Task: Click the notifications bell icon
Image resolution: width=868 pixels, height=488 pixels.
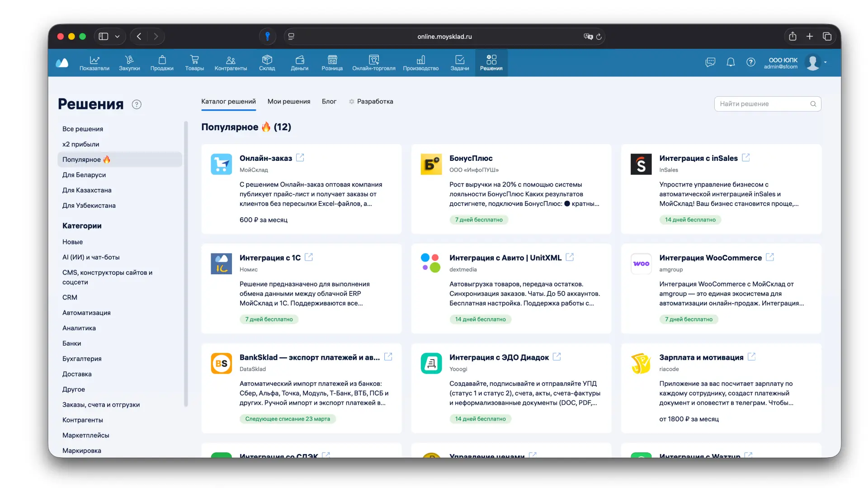Action: pyautogui.click(x=731, y=62)
